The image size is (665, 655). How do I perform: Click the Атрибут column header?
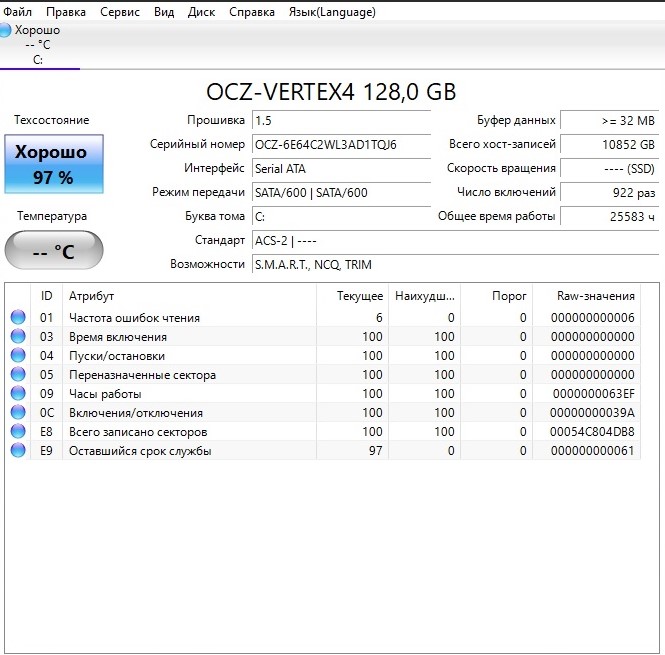tap(189, 296)
